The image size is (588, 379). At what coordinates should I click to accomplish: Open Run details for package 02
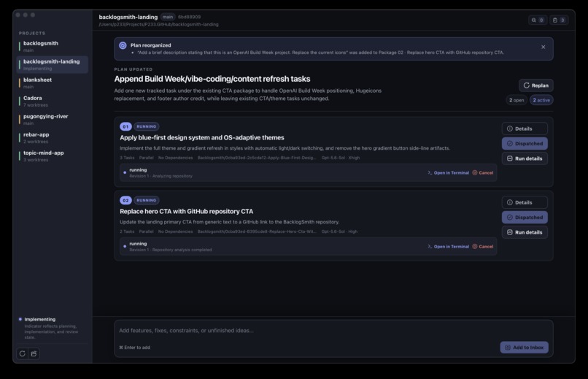point(525,232)
